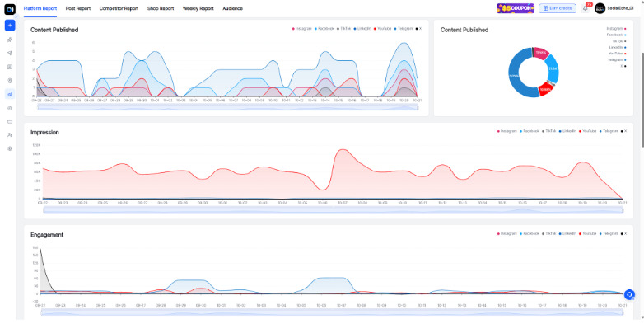Open the team members icon in sidebar
This screenshot has width=644, height=324.
(10, 135)
